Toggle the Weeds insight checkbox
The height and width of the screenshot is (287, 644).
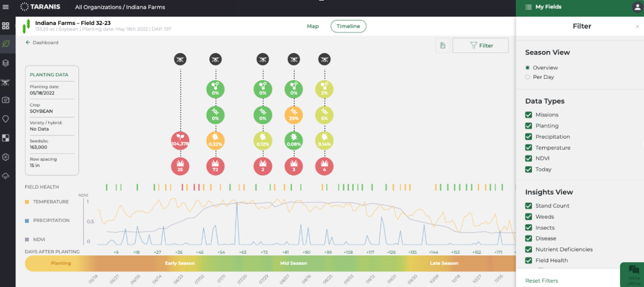pos(529,216)
